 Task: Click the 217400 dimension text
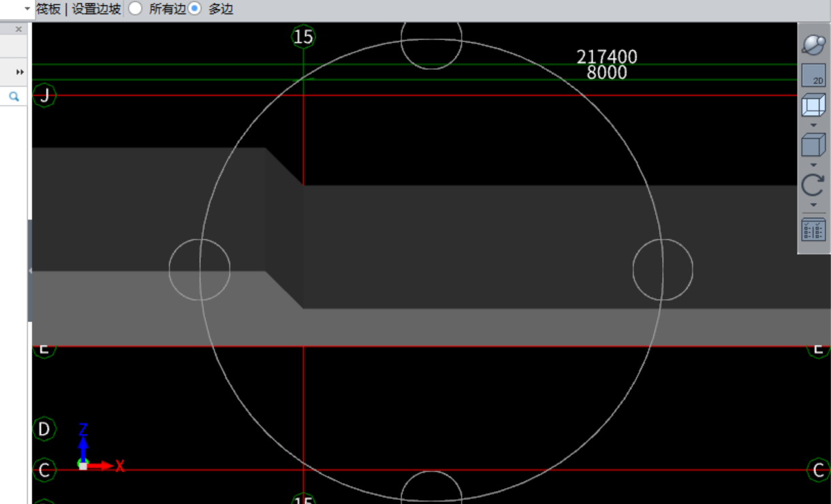tap(607, 57)
